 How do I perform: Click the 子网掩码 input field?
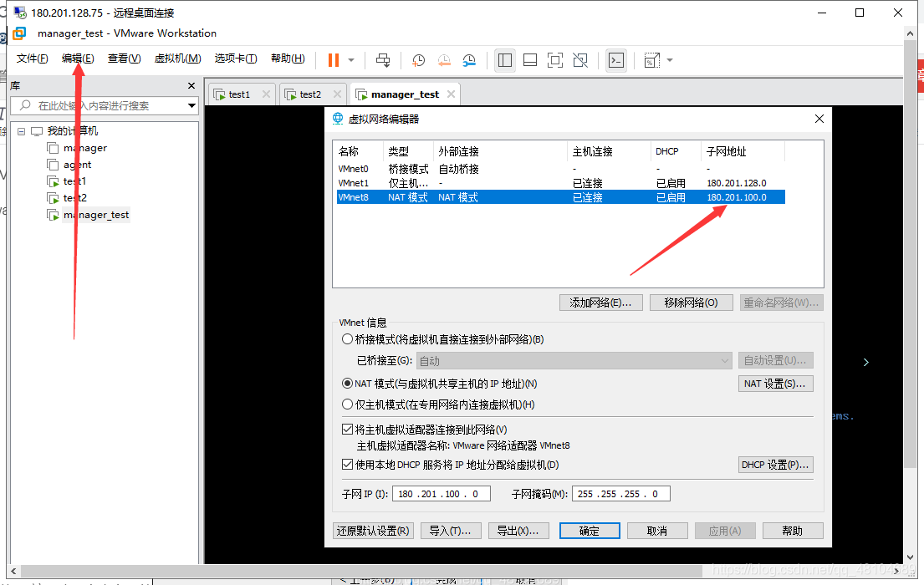tap(620, 494)
